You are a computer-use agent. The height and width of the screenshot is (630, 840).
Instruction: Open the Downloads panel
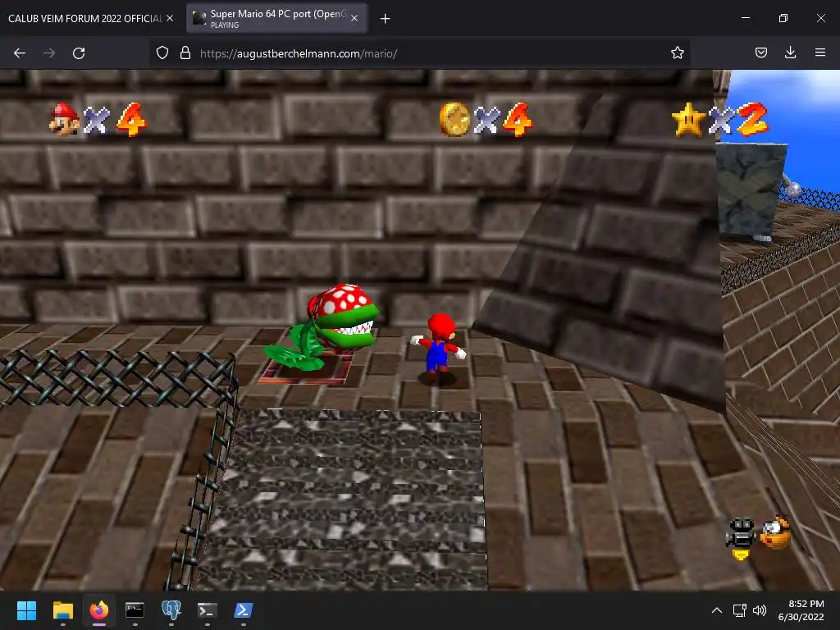pos(790,53)
